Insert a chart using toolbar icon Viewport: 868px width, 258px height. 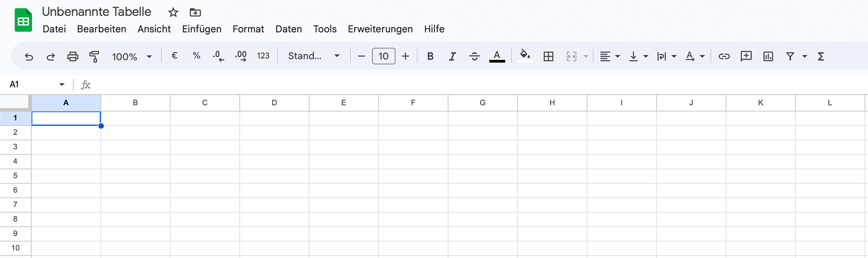(768, 56)
